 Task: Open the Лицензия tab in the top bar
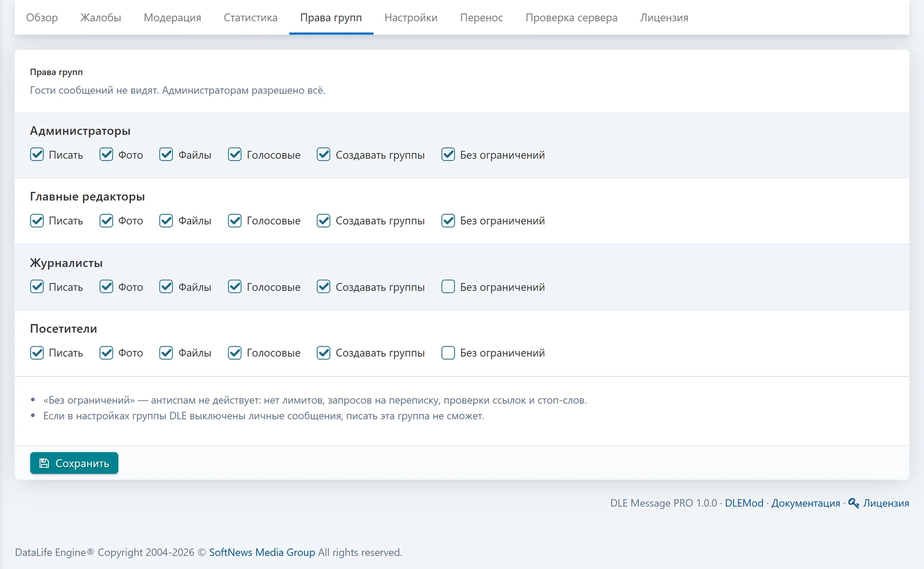click(x=664, y=17)
